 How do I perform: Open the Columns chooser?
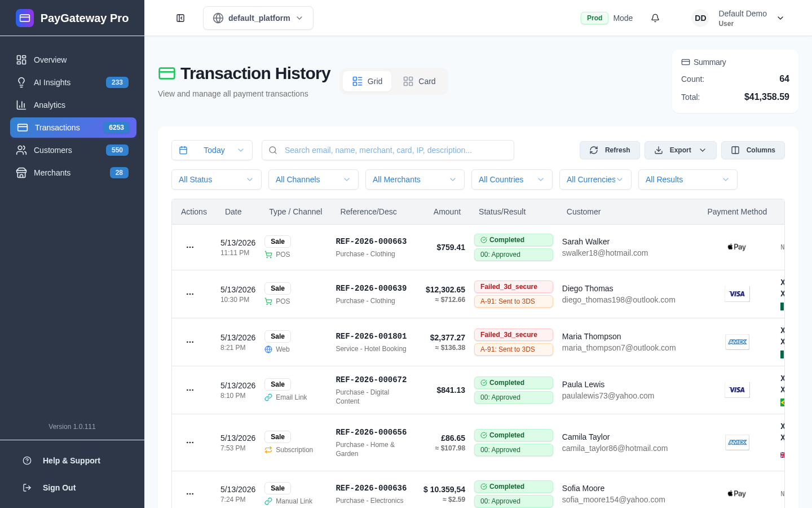pos(753,150)
